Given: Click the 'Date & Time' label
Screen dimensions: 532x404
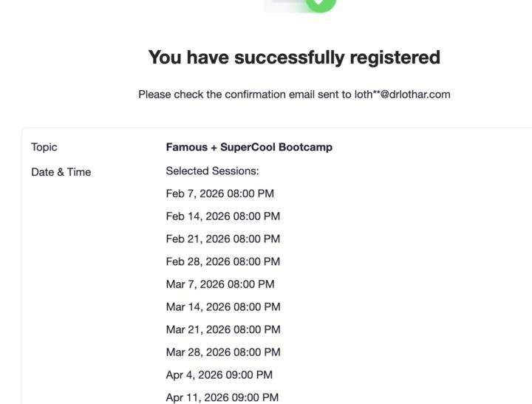Looking at the screenshot, I should (x=61, y=172).
